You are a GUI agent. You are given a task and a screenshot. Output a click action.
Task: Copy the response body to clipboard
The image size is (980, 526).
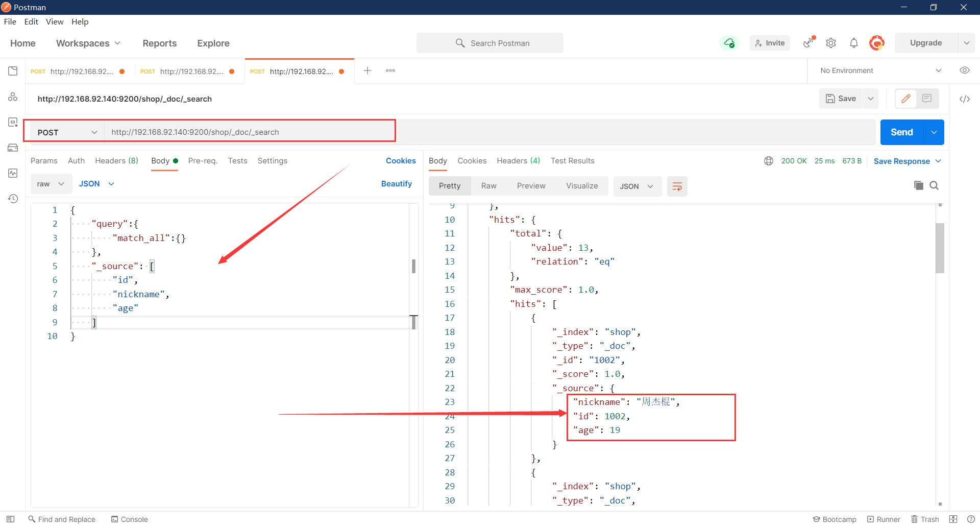tap(919, 185)
